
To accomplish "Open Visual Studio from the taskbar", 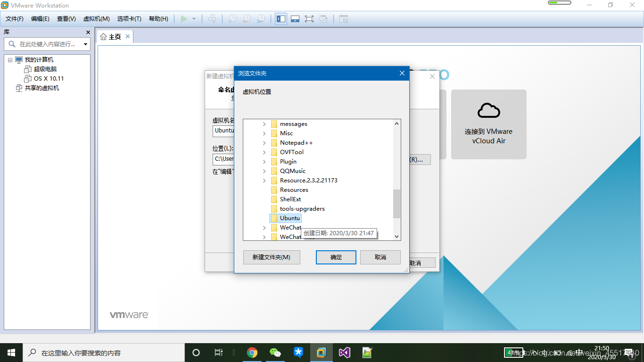I will [345, 353].
